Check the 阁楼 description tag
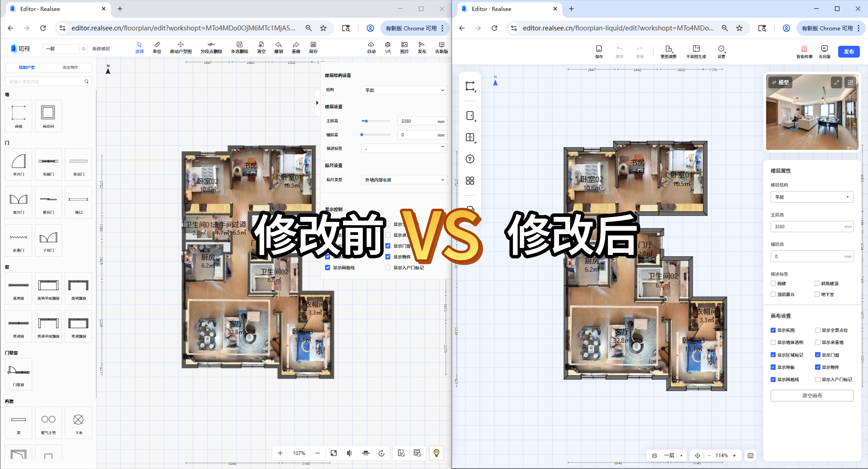The height and width of the screenshot is (469, 868). tap(773, 284)
